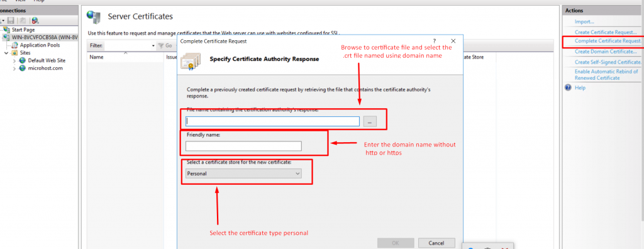Click the Default Web Site globe icon
Image resolution: width=644 pixels, height=249 pixels.
tap(23, 60)
